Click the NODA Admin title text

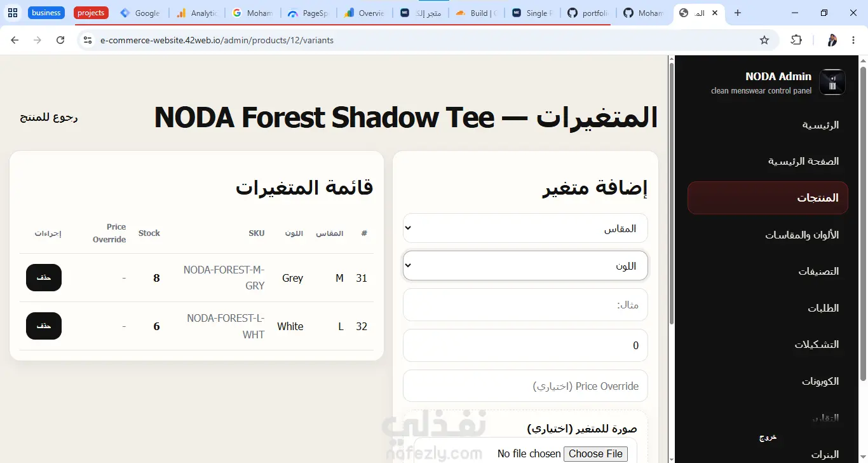coord(778,76)
